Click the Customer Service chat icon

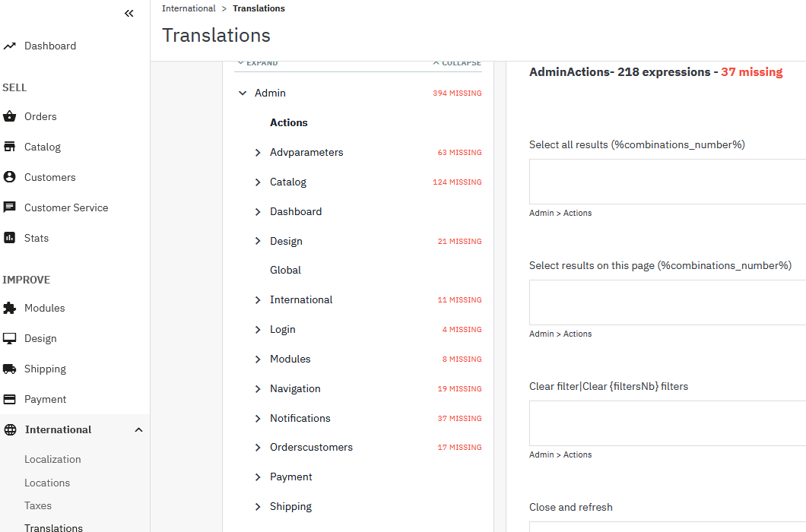[9, 207]
